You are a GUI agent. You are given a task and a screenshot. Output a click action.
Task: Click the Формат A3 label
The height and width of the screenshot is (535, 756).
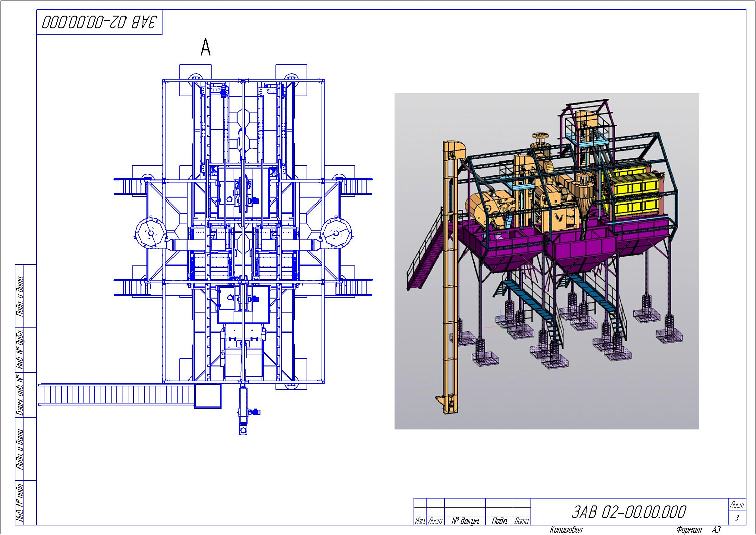698,529
